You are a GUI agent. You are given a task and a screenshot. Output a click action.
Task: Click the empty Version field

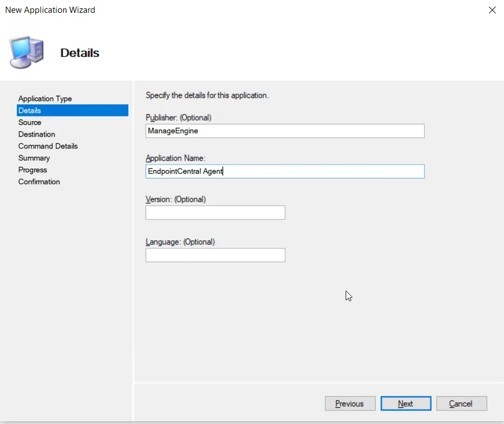coord(215,213)
